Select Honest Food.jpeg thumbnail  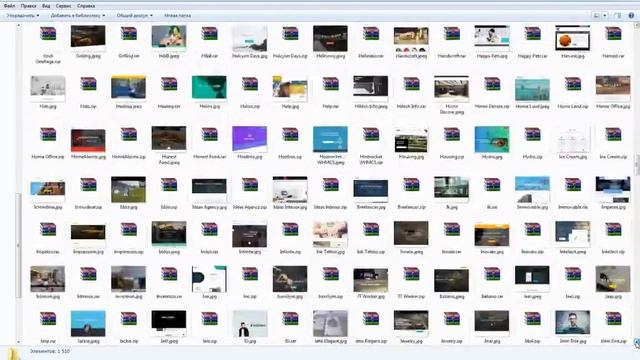(x=169, y=138)
